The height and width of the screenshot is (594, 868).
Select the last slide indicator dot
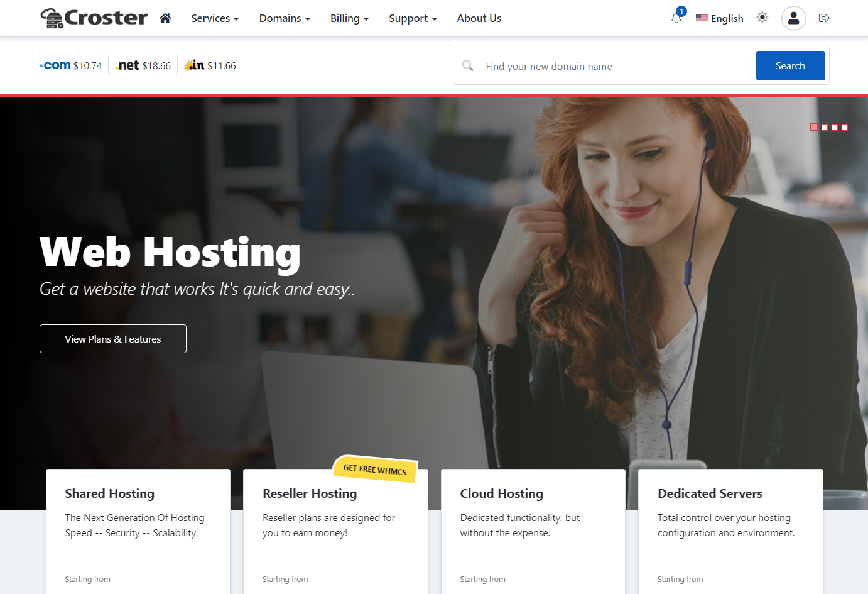pyautogui.click(x=845, y=128)
